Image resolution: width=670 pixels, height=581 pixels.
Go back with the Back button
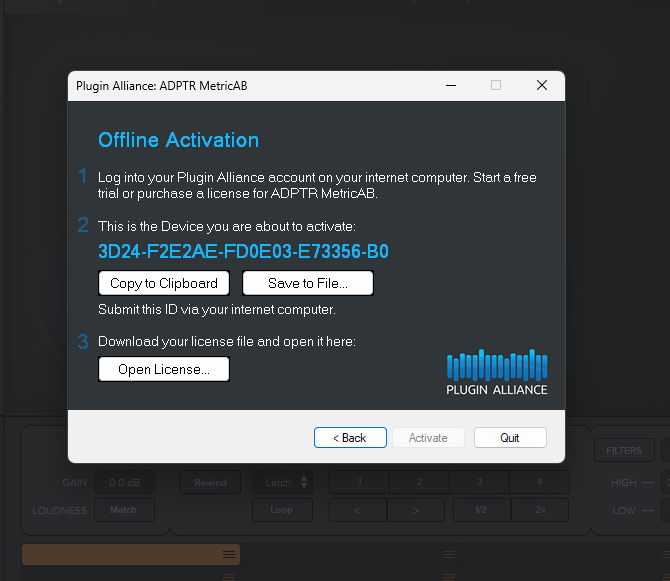click(x=350, y=438)
